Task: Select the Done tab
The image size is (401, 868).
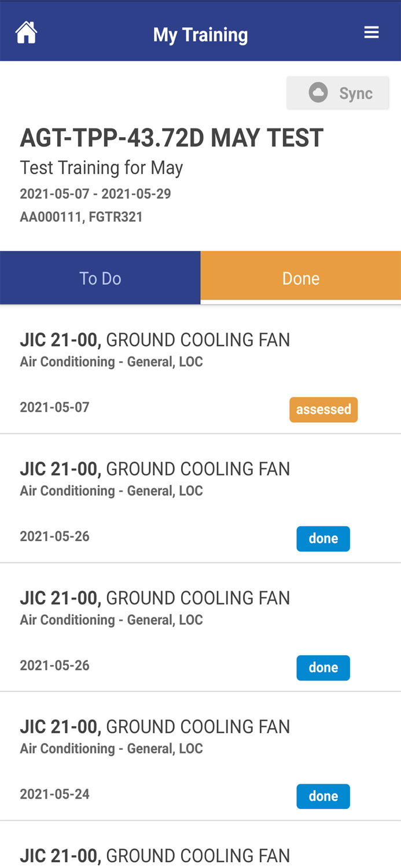Action: pyautogui.click(x=301, y=278)
